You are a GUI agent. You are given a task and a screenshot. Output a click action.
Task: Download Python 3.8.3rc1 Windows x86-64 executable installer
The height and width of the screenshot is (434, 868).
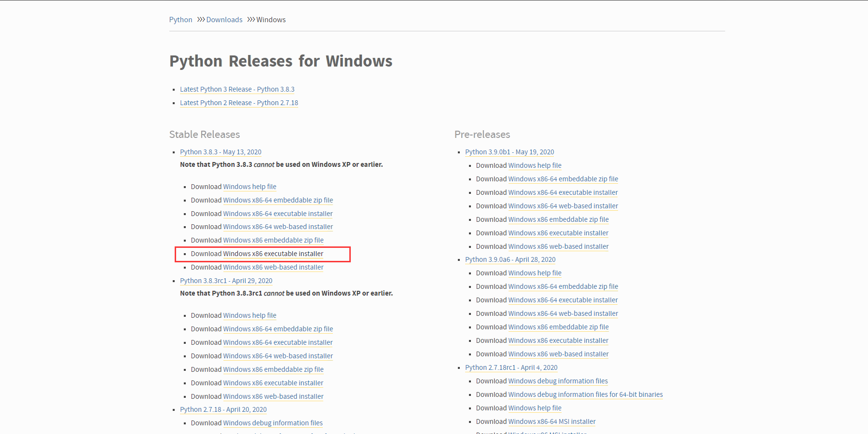(x=278, y=342)
